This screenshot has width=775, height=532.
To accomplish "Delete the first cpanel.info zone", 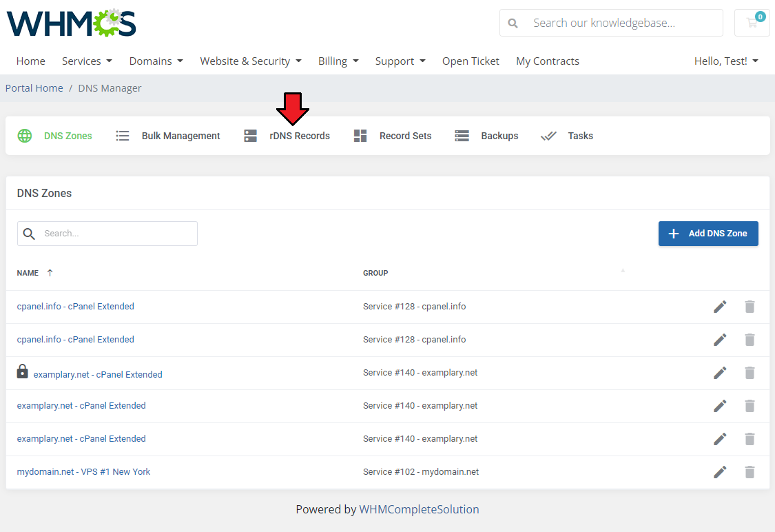I will 750,307.
